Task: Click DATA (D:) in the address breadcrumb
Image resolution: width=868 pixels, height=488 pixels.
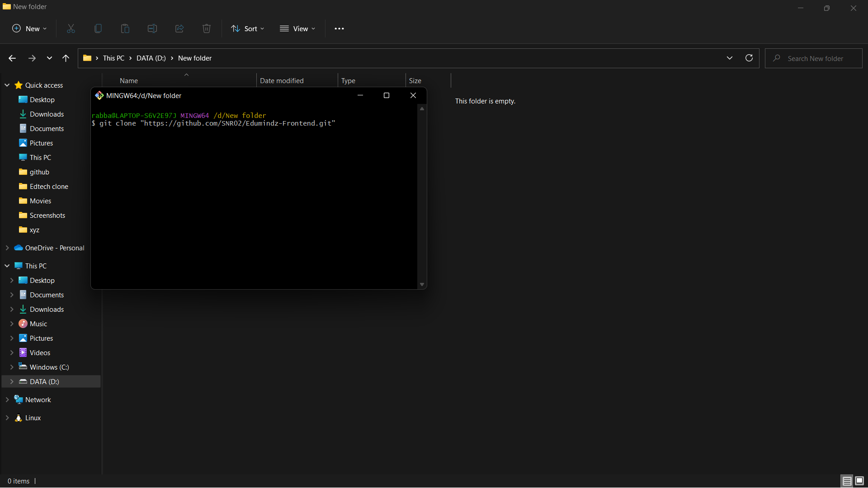Action: [151, 58]
